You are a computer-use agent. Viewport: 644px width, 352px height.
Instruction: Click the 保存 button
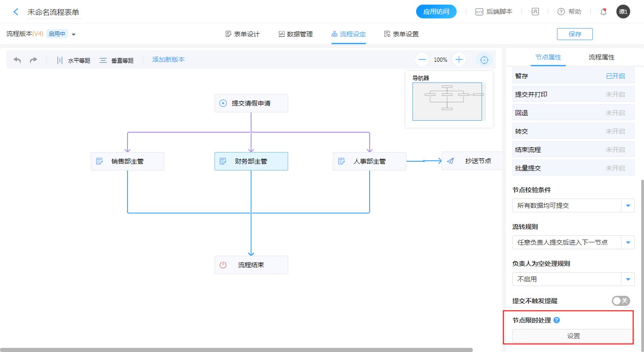coord(574,34)
